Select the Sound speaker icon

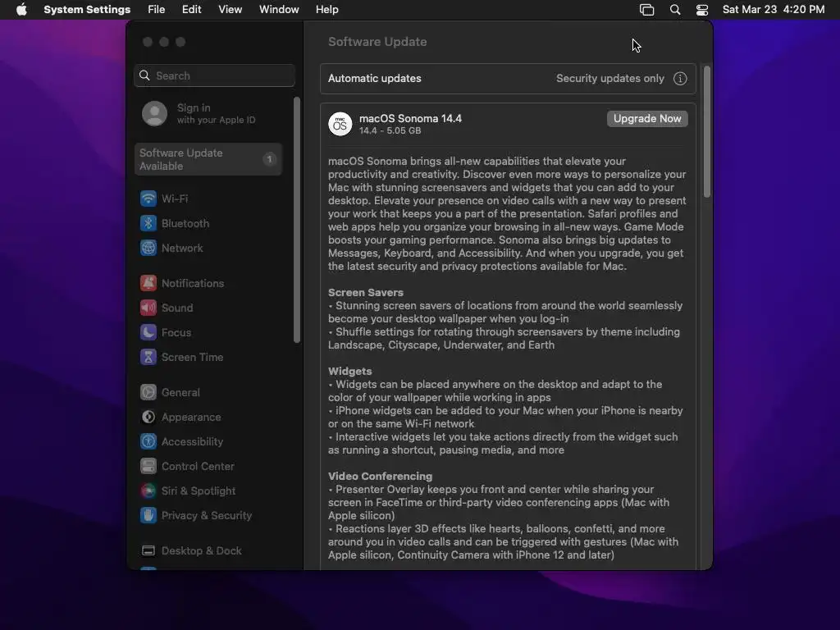pyautogui.click(x=148, y=308)
